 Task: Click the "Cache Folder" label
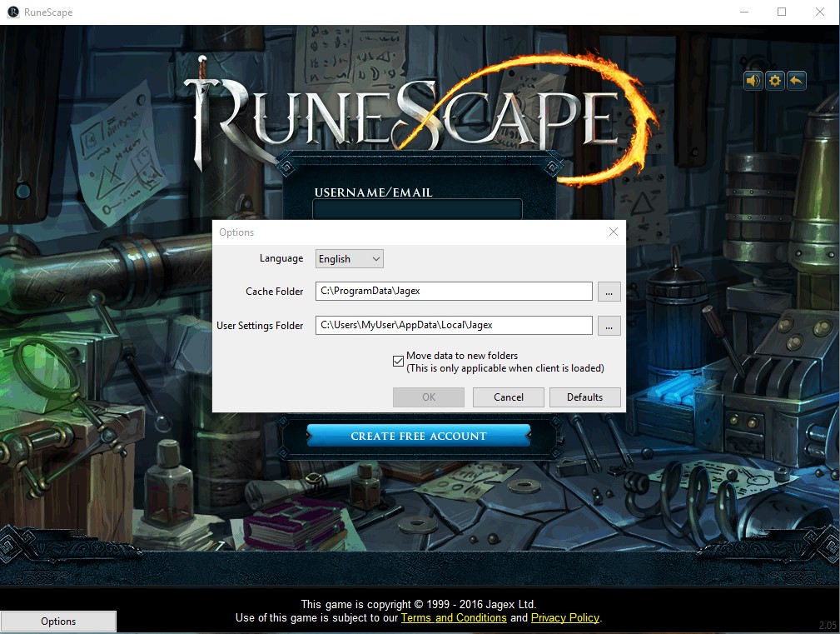(x=274, y=292)
